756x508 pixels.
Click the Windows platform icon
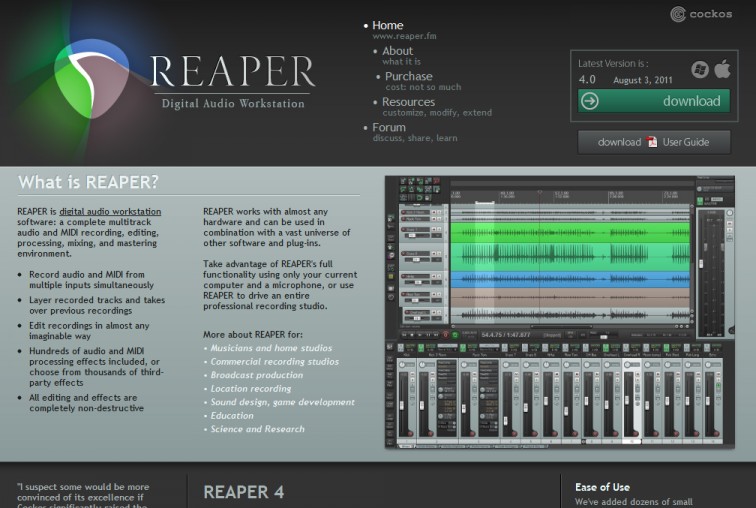[699, 70]
